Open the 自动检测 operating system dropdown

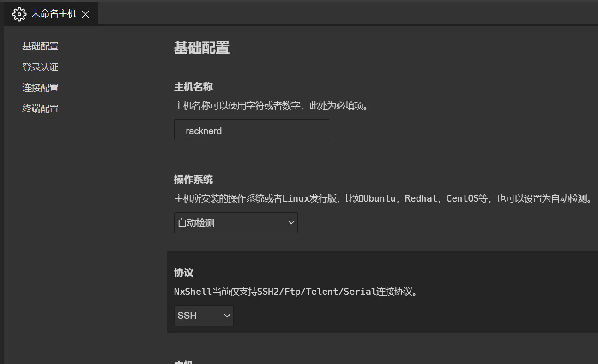coord(236,223)
